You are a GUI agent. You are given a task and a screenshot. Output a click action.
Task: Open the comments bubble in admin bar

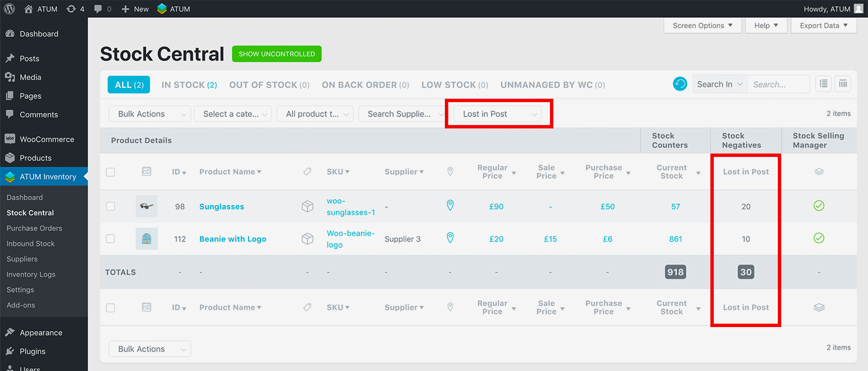tap(98, 9)
